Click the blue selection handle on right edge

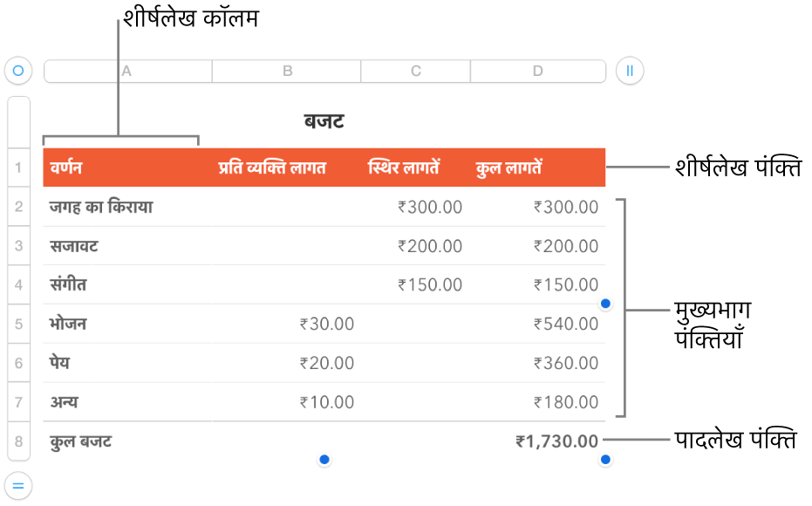tap(606, 304)
